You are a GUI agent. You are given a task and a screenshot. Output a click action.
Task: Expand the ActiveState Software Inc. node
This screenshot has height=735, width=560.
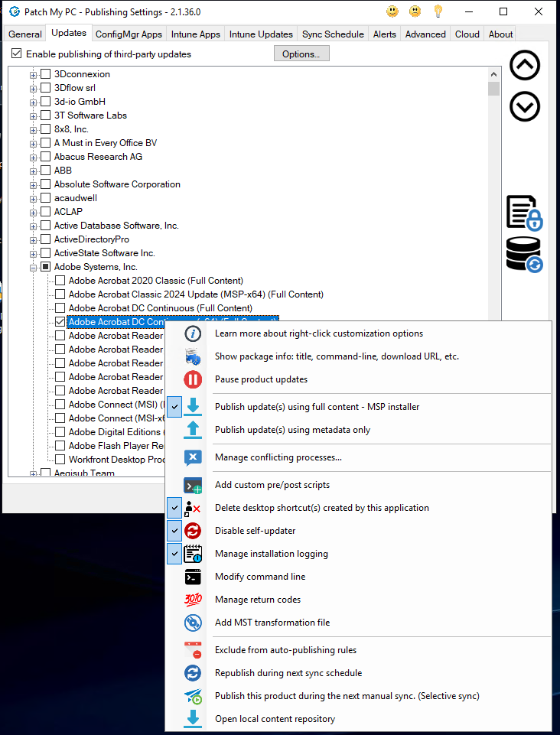pyautogui.click(x=34, y=253)
